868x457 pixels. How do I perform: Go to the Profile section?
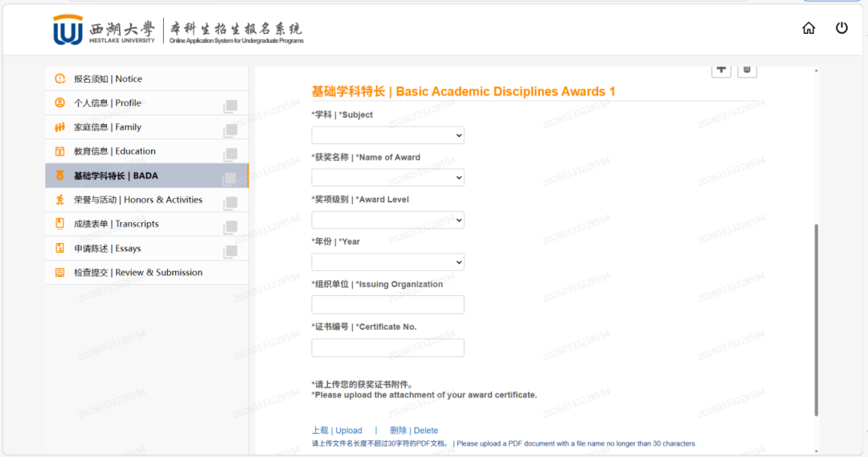(147, 103)
